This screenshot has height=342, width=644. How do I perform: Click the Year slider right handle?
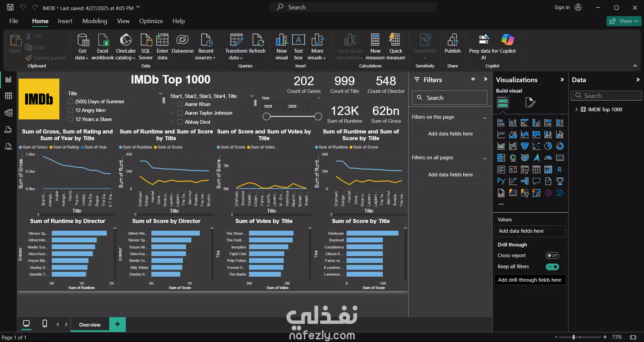coord(318,116)
